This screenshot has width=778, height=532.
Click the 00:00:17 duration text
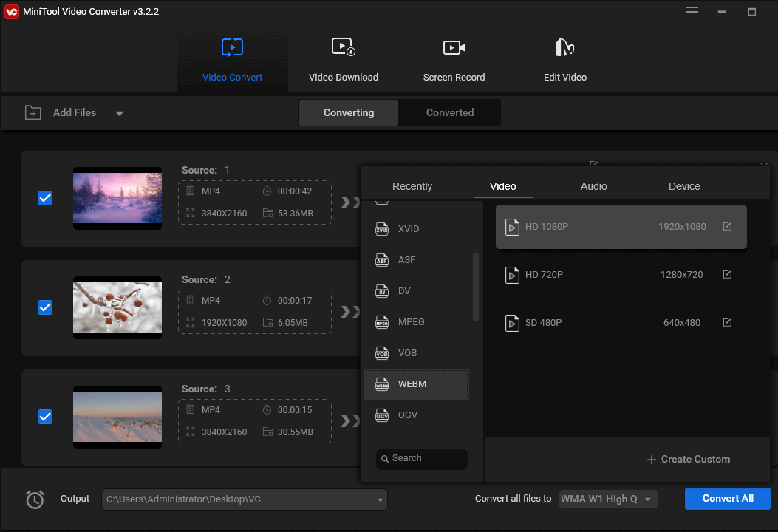(x=295, y=300)
